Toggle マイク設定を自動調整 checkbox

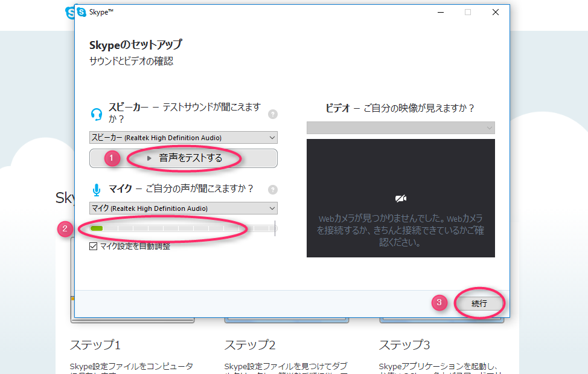coord(94,246)
